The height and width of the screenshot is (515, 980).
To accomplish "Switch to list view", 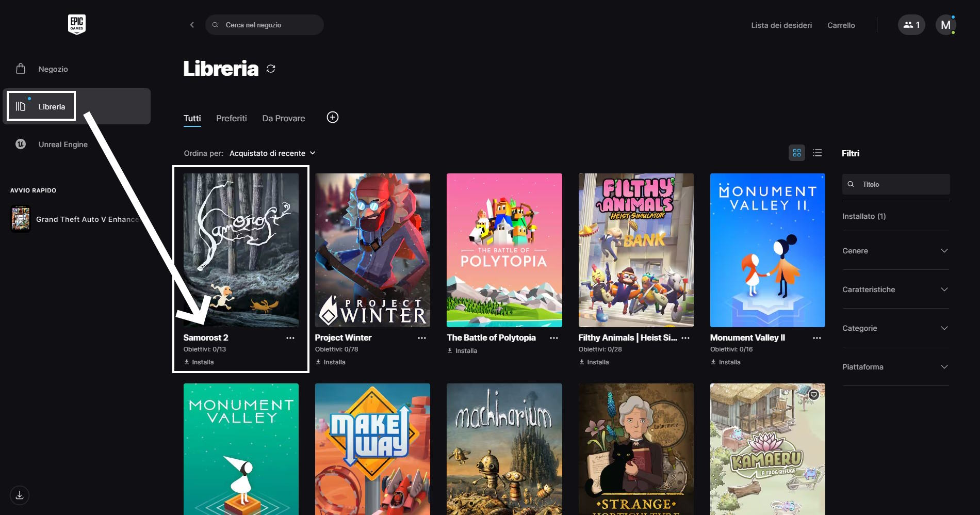I will (x=818, y=153).
